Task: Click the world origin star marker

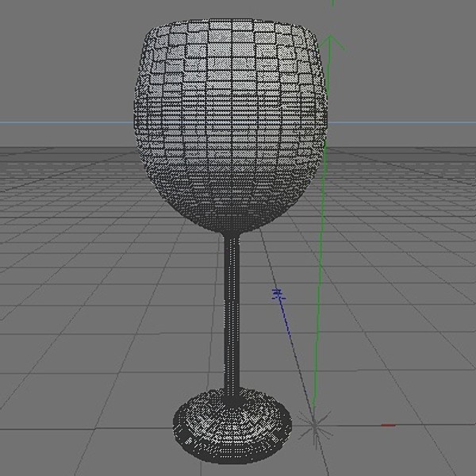Action: coord(314,425)
